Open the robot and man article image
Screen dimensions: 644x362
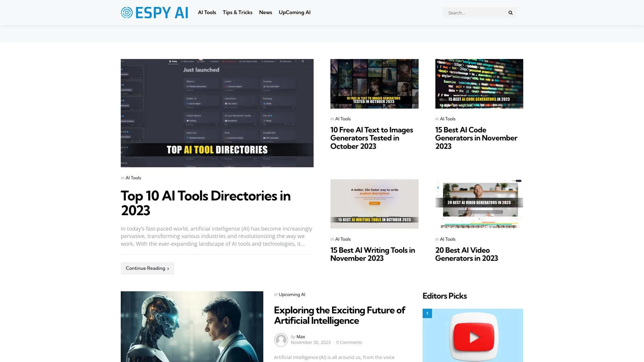(x=192, y=326)
